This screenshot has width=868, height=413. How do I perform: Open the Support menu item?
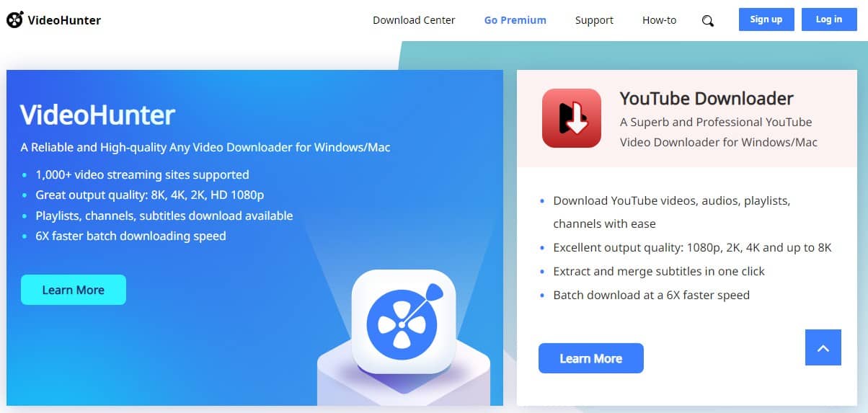594,20
